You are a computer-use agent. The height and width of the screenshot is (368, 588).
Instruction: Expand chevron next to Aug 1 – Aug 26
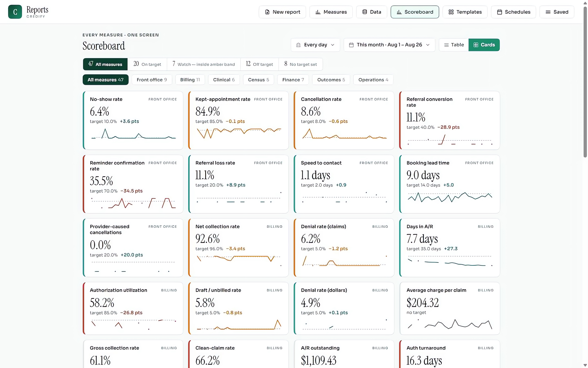click(x=428, y=45)
